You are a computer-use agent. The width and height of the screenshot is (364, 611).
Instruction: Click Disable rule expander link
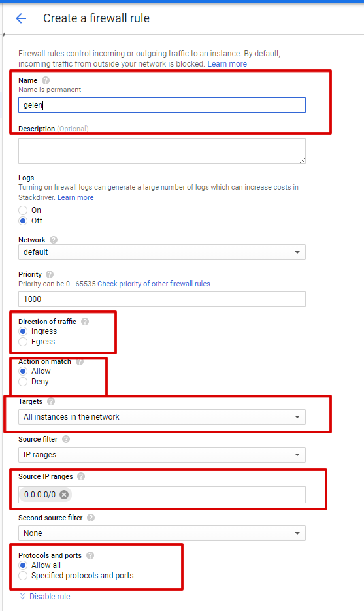(45, 597)
